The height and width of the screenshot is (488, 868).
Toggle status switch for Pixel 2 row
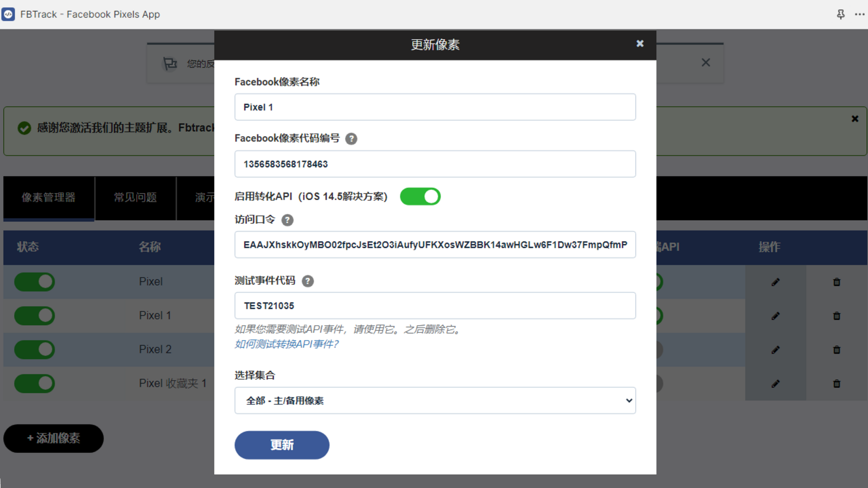pos(35,350)
